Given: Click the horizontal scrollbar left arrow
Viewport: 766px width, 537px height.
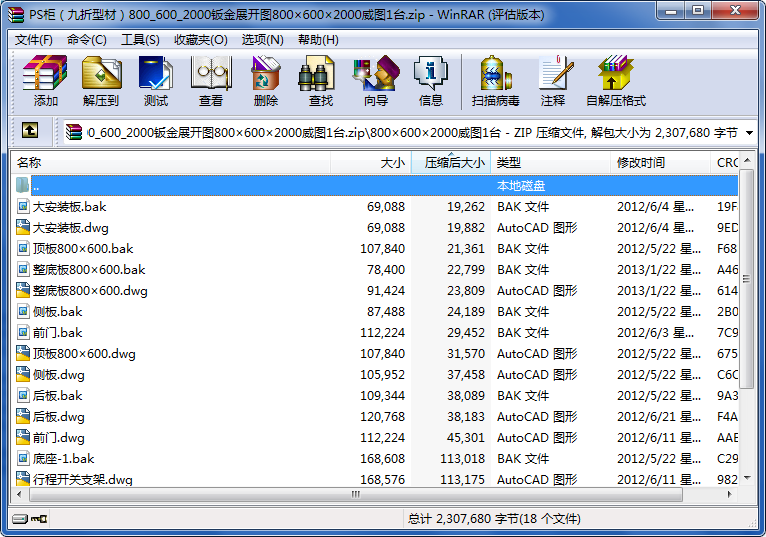Looking at the screenshot, I should (x=20, y=494).
